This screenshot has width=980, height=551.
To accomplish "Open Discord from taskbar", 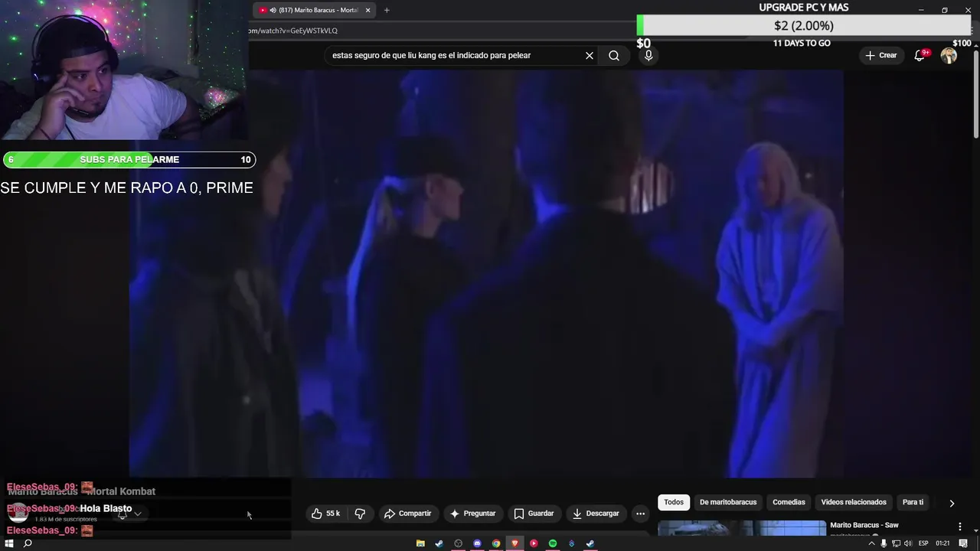I will point(477,543).
